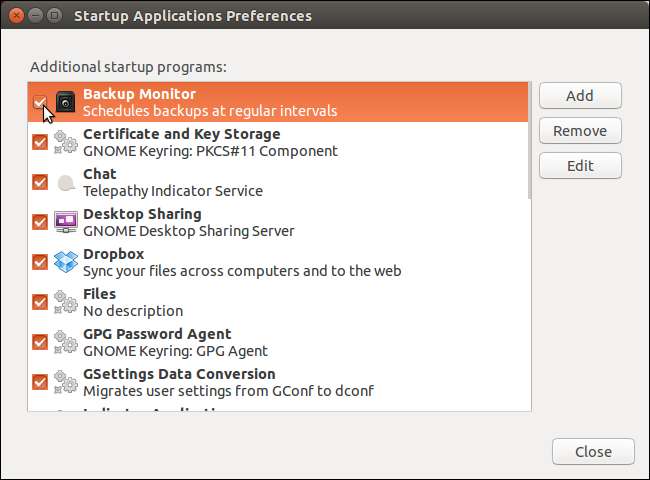Click the Backup Monitor safe icon
The width and height of the screenshot is (650, 480).
[x=66, y=102]
